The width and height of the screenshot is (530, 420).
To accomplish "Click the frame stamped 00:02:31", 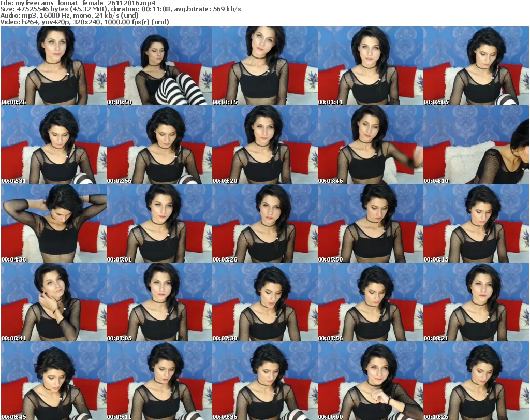I will [x=54, y=144].
